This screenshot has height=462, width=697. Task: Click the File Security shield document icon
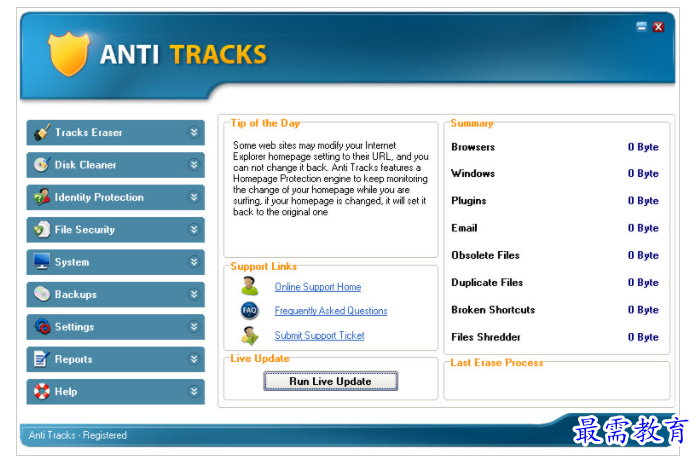(x=42, y=229)
